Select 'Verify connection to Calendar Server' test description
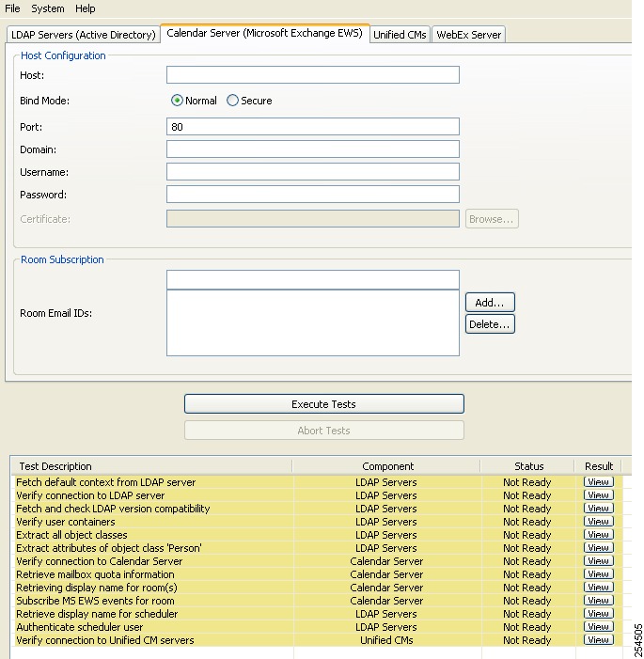 click(x=100, y=561)
